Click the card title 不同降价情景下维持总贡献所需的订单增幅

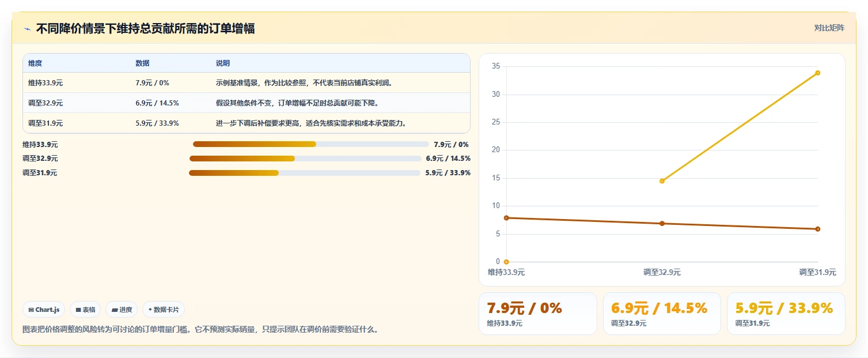click(146, 28)
